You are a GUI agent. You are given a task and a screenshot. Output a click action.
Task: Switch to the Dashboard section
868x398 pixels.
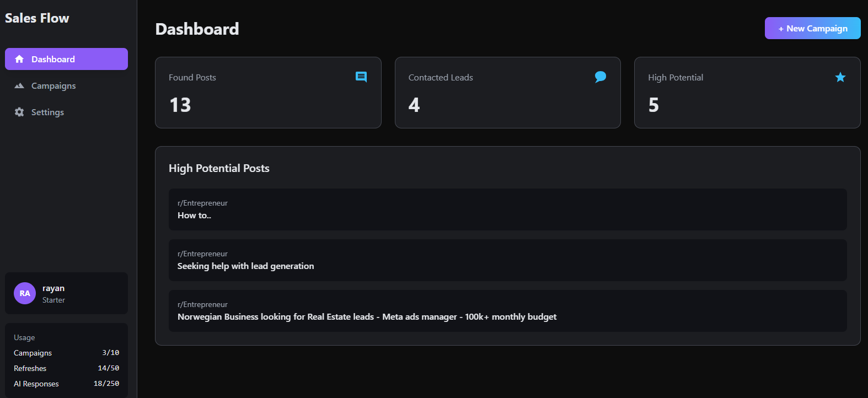[x=53, y=59]
